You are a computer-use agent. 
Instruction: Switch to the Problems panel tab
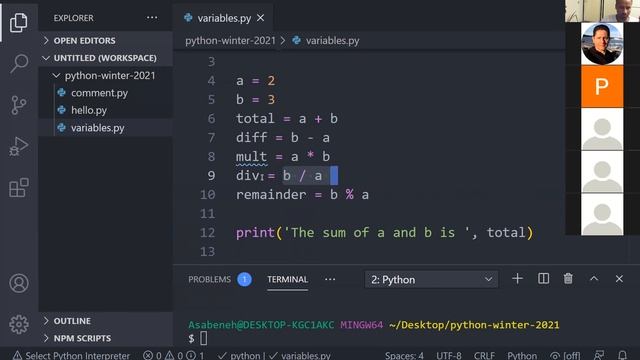point(220,280)
